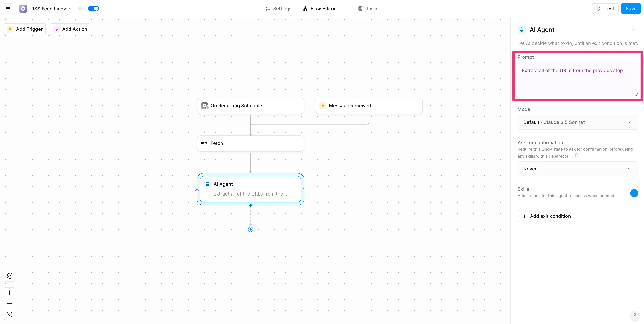Expand RSS Feed Lindy name chevron

pyautogui.click(x=70, y=9)
